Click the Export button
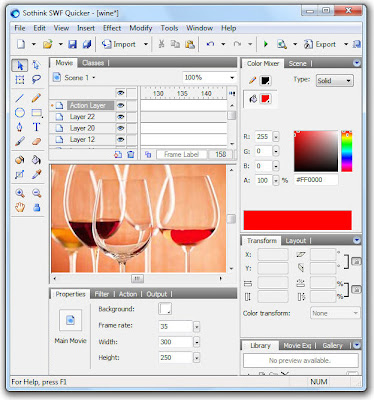Screen dimensions: 374x400 pos(321,44)
